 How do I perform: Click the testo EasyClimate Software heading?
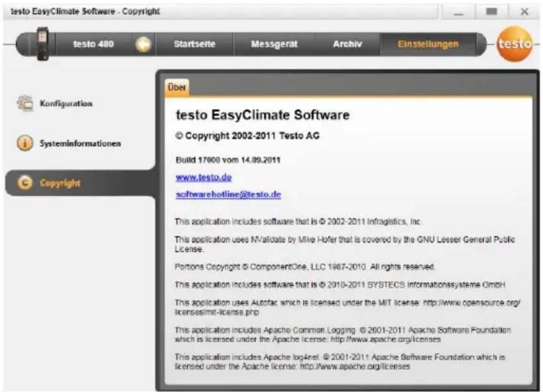tap(263, 115)
